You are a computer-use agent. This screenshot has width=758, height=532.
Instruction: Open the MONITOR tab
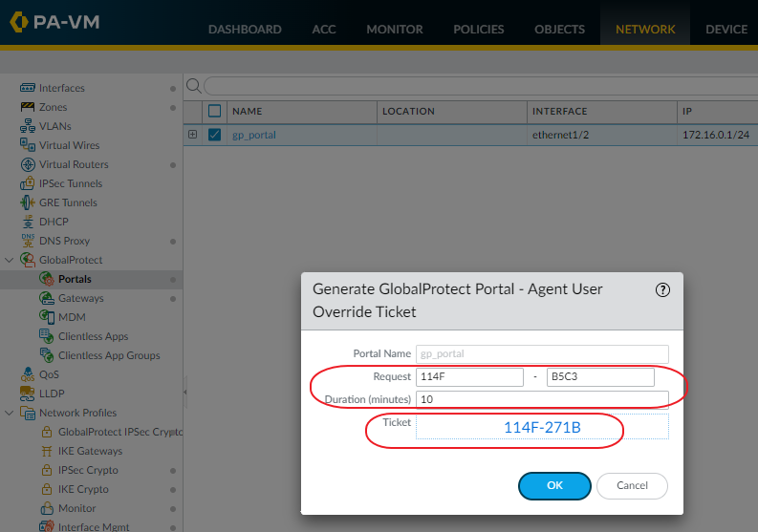[x=394, y=29]
